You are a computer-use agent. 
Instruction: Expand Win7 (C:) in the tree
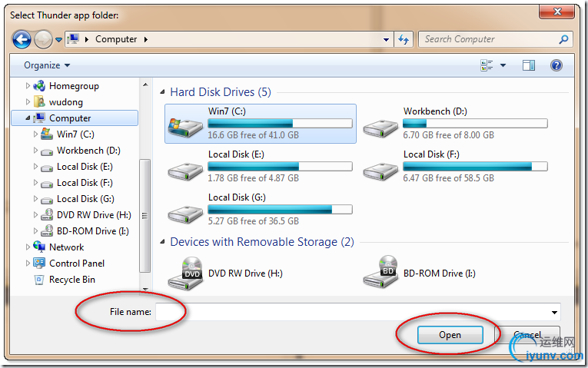pos(35,134)
